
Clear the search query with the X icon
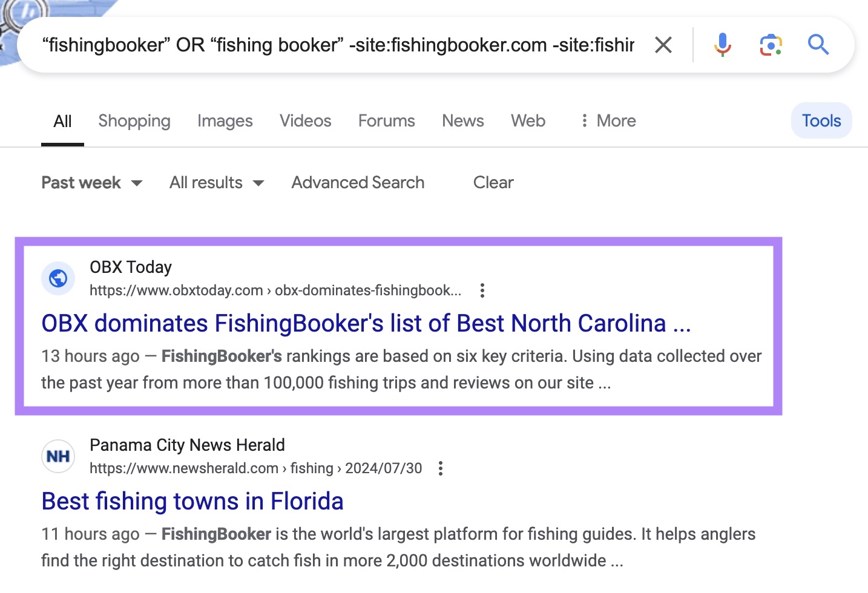tap(663, 44)
